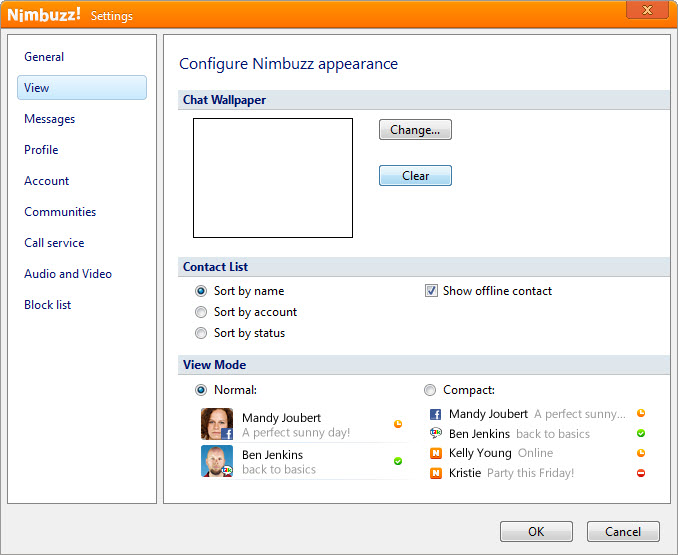Click the green online status icon for compact Ben Jenkins
This screenshot has height=555, width=678.
tap(641, 433)
